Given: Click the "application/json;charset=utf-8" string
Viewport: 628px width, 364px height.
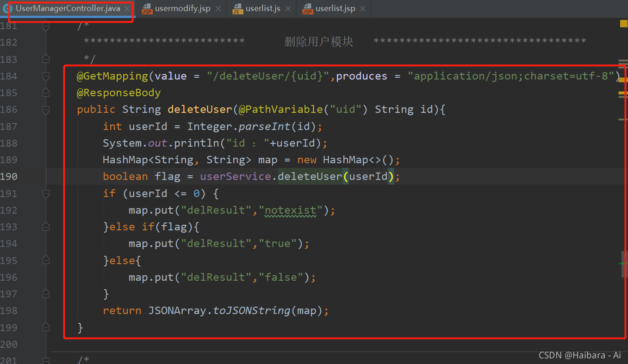Looking at the screenshot, I should pyautogui.click(x=510, y=76).
